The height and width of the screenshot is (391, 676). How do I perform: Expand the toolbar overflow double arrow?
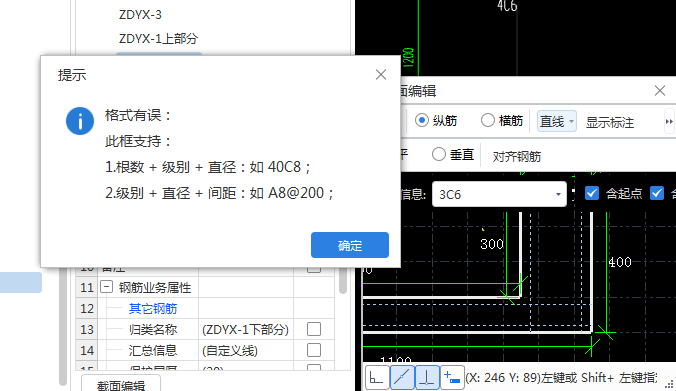669,122
